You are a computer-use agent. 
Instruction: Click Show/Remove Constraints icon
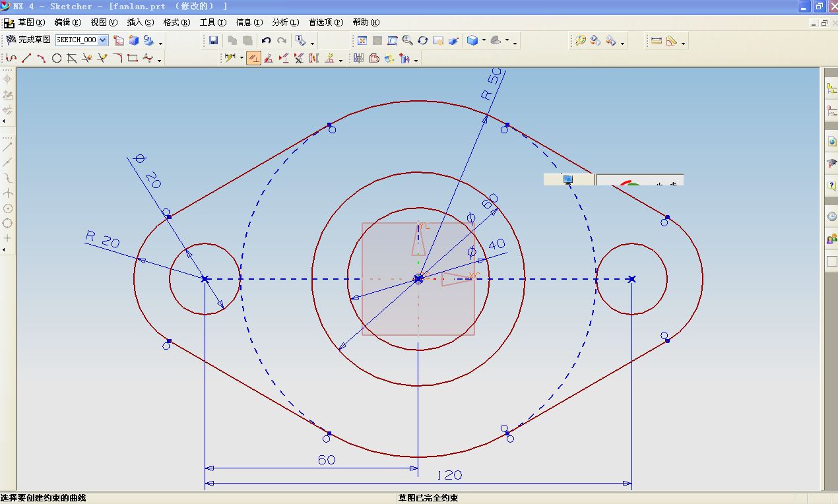298,58
